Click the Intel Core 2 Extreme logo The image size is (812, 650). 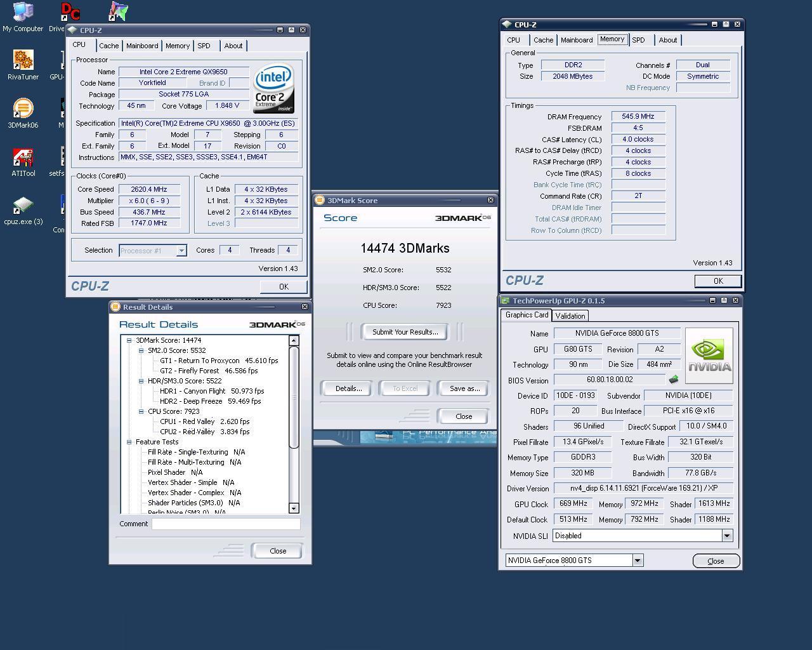pos(273,88)
